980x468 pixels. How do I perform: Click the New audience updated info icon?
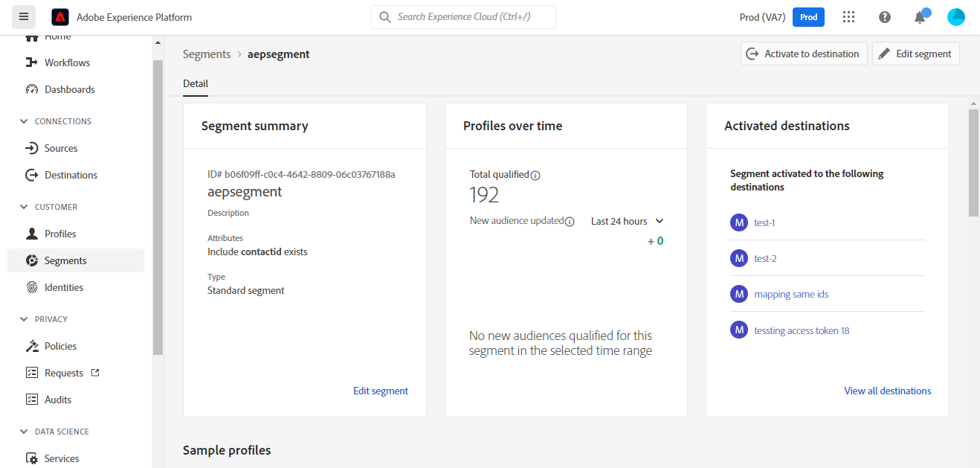(x=570, y=222)
